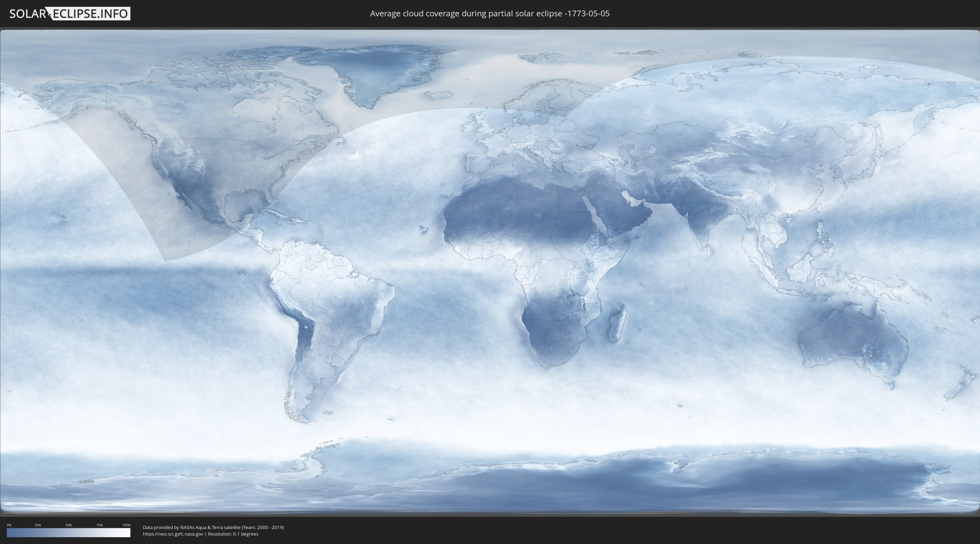Click the https://neo.sci.gsfc.nasa.gov resolution line
The width and height of the screenshot is (980, 544).
click(x=200, y=534)
